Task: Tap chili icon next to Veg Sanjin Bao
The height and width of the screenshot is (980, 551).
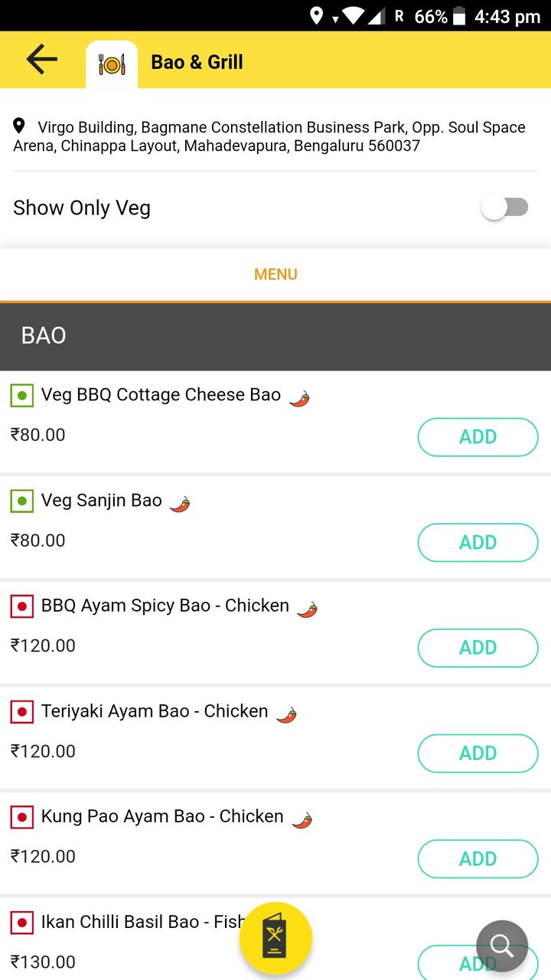Action: (180, 503)
